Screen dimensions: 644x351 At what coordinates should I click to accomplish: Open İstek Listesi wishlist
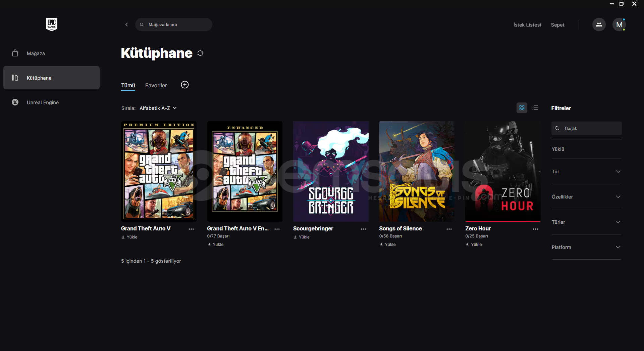(x=527, y=25)
